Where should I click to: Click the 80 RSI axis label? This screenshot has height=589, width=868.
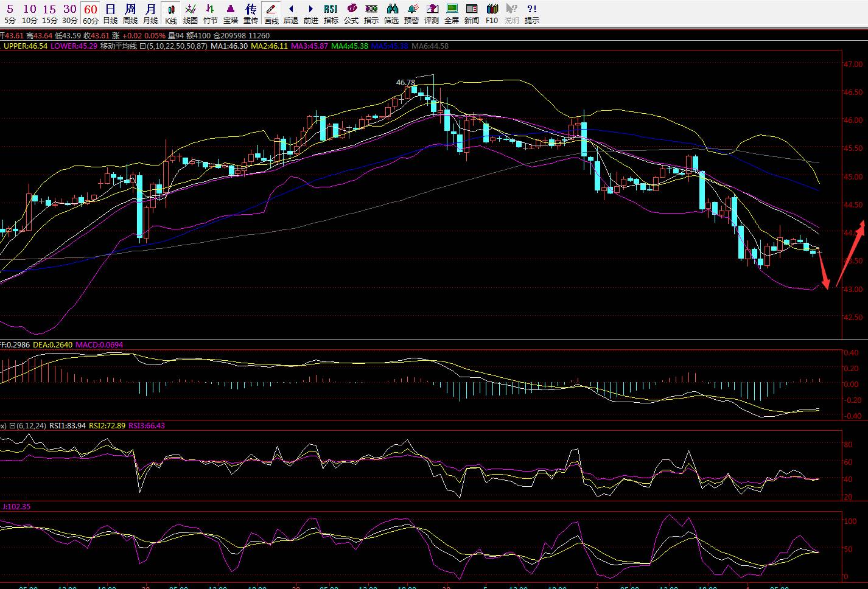(847, 445)
